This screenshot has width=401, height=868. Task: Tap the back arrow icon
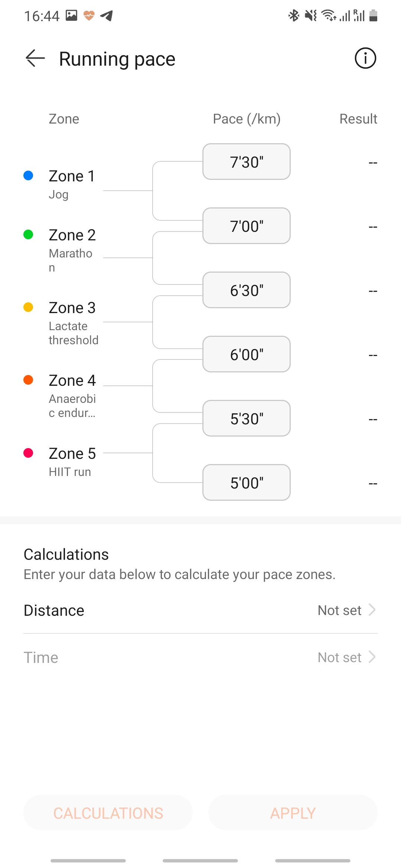pos(35,59)
